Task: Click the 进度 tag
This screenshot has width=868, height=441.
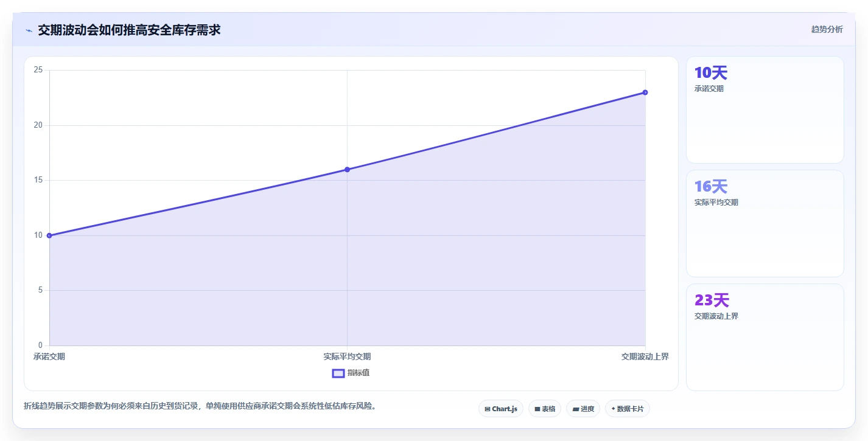Action: click(583, 409)
